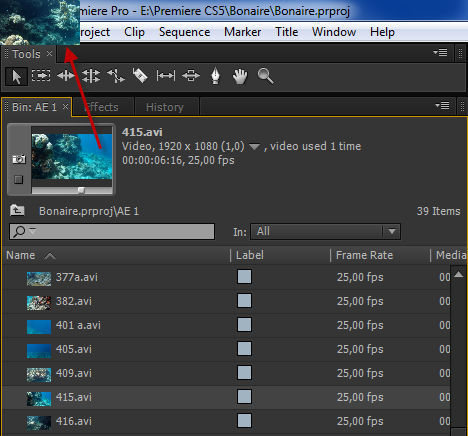Screen dimensions: 468x436
Task: Click the list scrollbar up arrow
Action: pyautogui.click(x=459, y=274)
